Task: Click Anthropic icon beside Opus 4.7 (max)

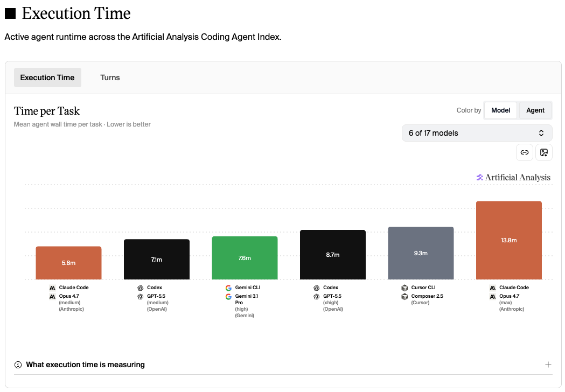Action: tap(493, 297)
